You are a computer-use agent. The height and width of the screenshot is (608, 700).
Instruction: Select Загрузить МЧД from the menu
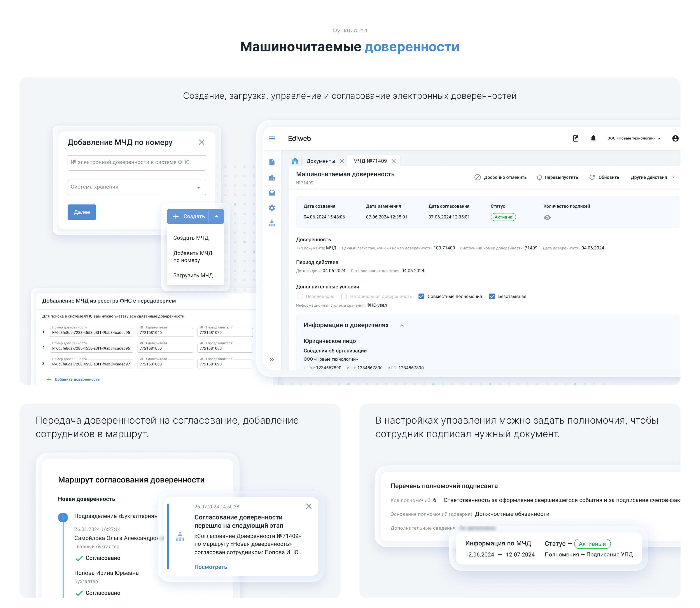coord(193,276)
